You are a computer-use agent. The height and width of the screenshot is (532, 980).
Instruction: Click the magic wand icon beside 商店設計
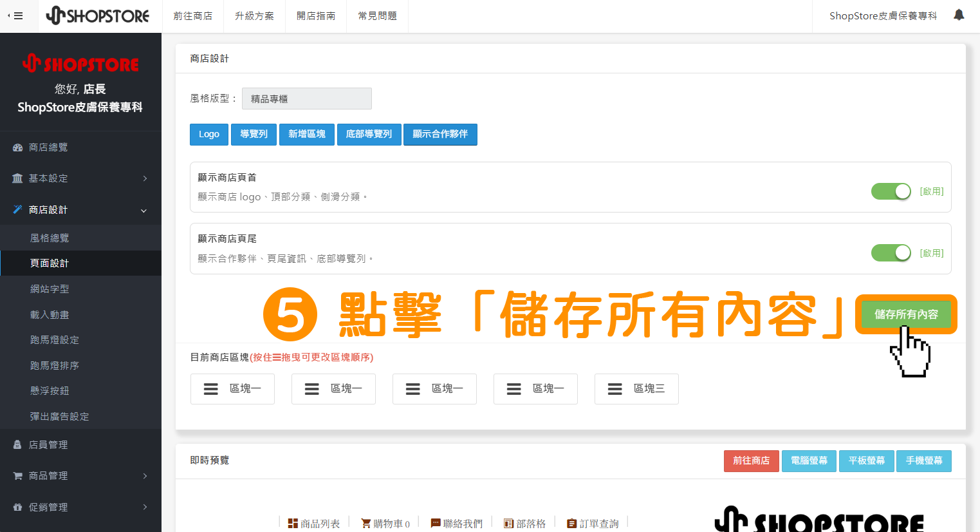click(x=17, y=209)
